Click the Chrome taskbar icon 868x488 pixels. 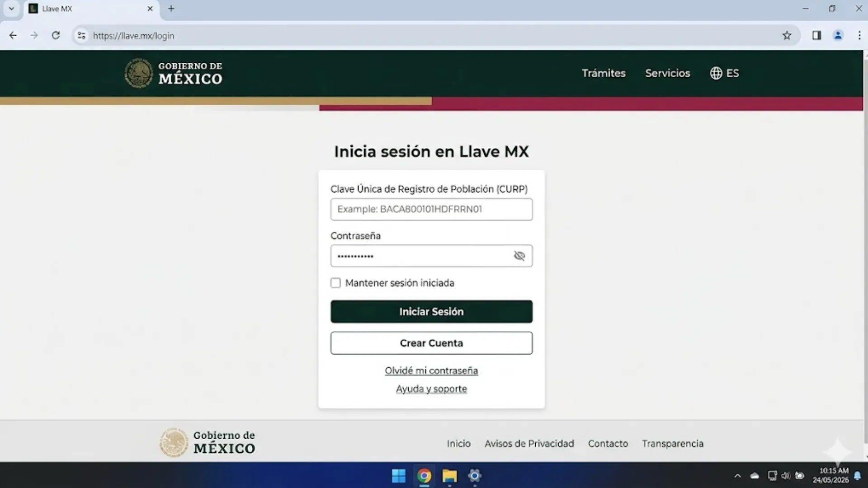(x=424, y=476)
